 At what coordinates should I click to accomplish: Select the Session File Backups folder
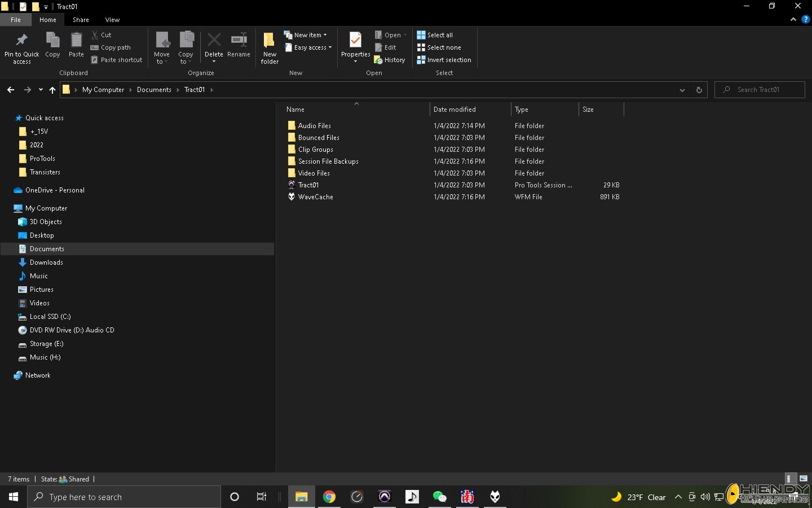point(328,161)
